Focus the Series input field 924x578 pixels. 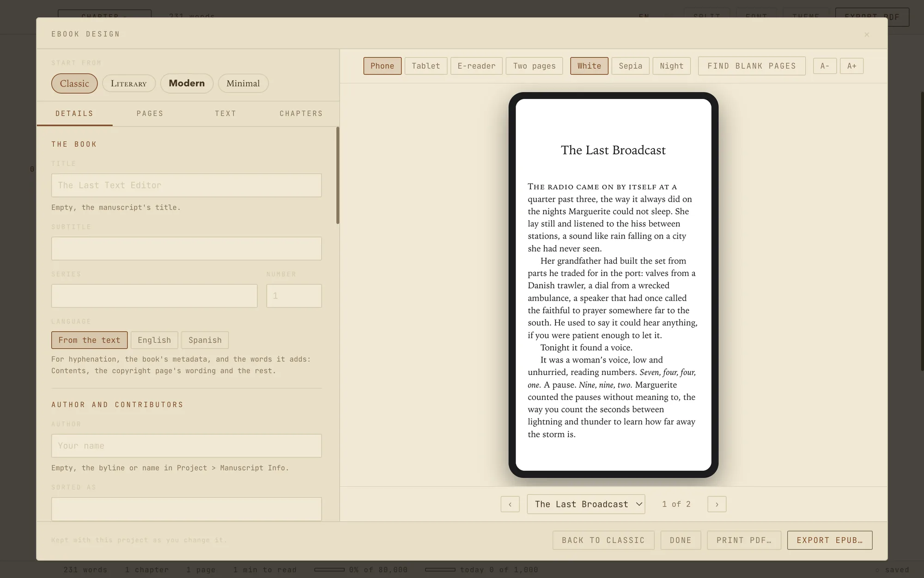click(154, 296)
